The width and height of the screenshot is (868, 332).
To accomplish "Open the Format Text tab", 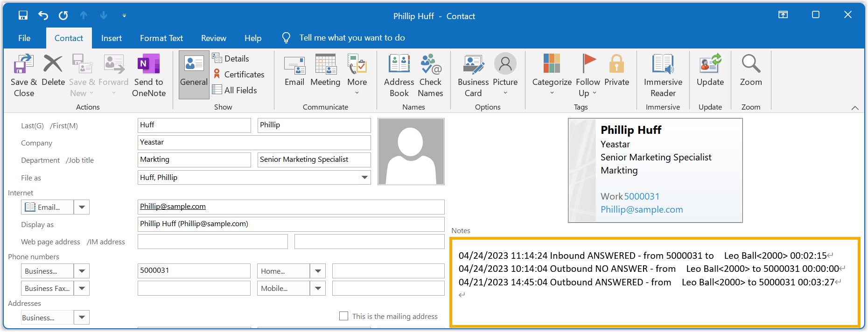I will click(x=161, y=38).
